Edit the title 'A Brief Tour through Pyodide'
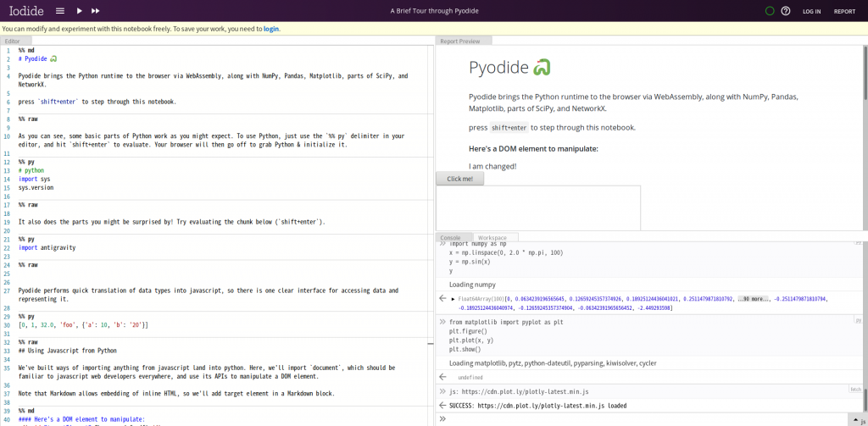The image size is (868, 426). point(434,11)
